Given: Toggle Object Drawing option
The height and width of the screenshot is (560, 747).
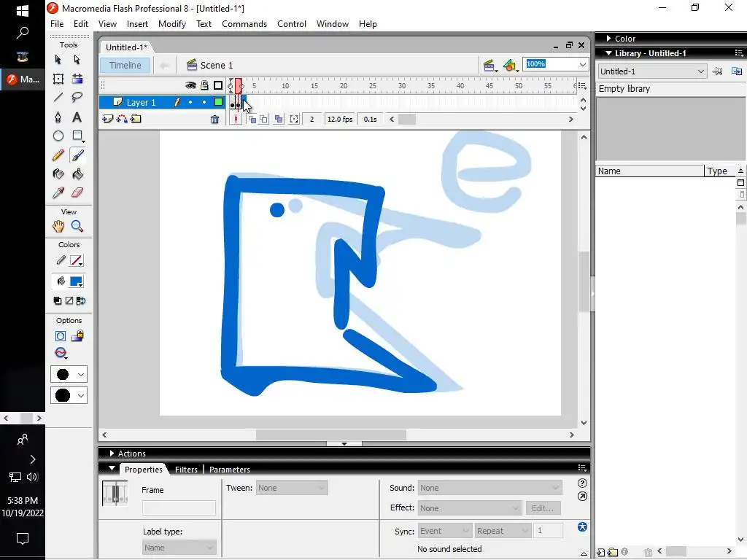Looking at the screenshot, I should click(x=61, y=337).
